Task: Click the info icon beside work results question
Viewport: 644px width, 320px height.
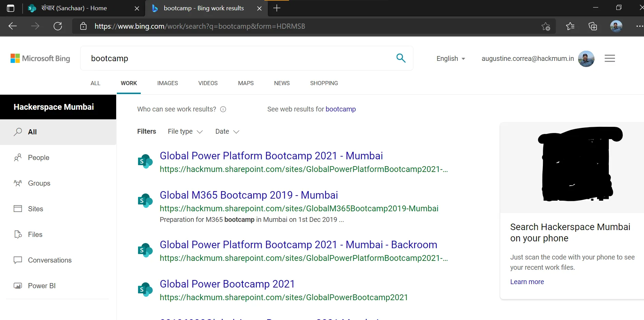Action: coord(223,109)
